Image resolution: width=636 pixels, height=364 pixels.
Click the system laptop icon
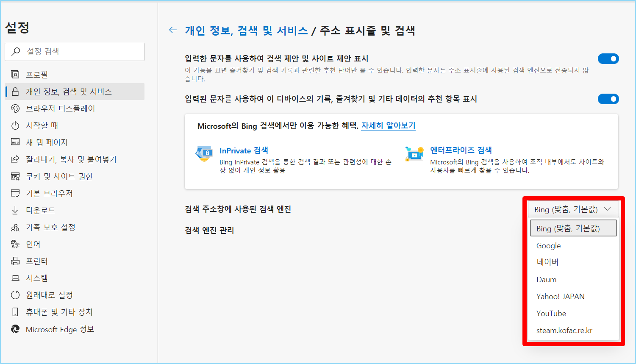[x=15, y=278]
